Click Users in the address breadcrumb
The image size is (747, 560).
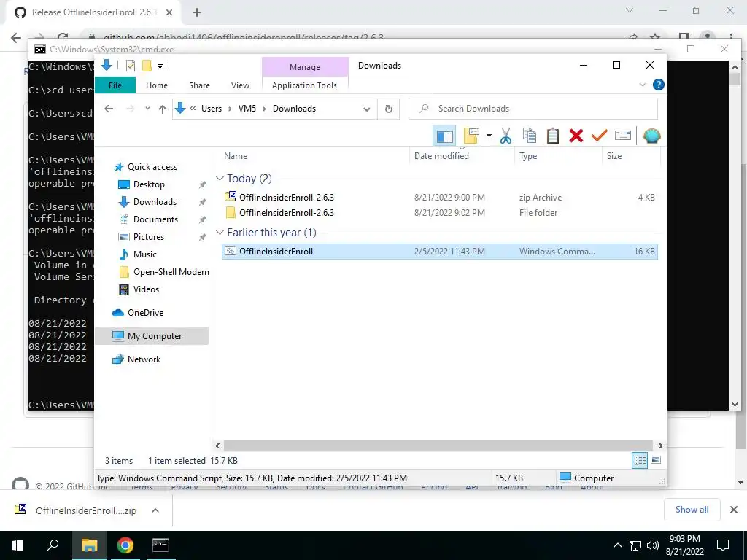(212, 109)
